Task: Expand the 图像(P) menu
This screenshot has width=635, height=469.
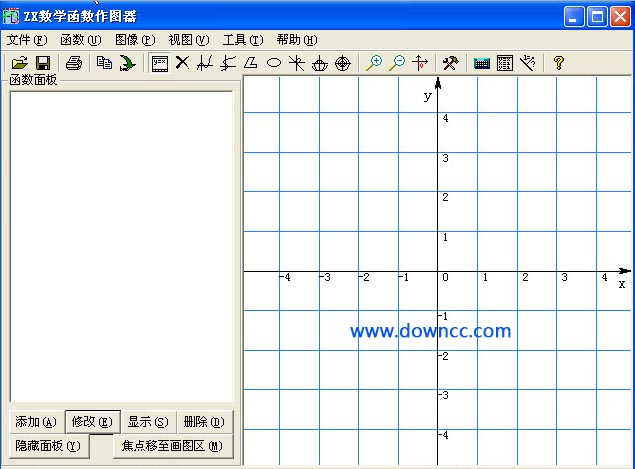Action: (x=135, y=40)
